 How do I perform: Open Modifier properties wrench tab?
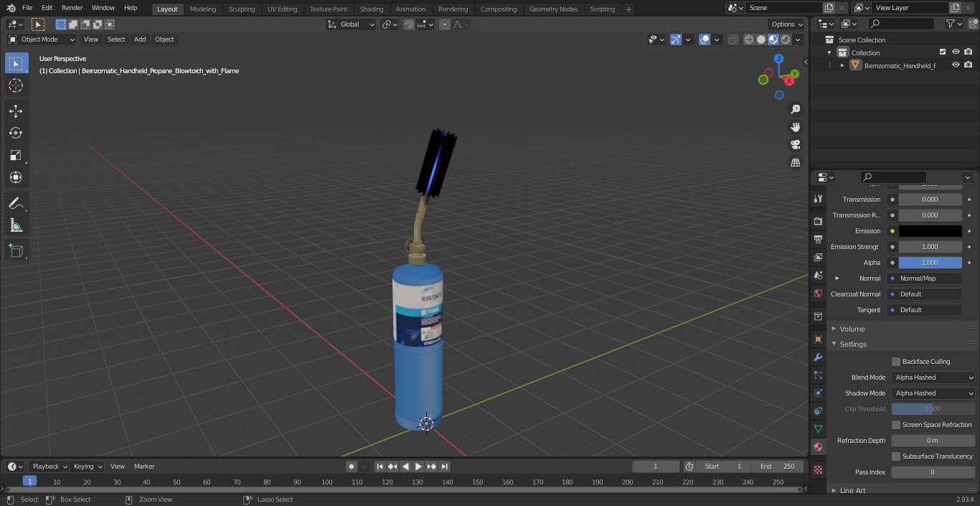(818, 357)
